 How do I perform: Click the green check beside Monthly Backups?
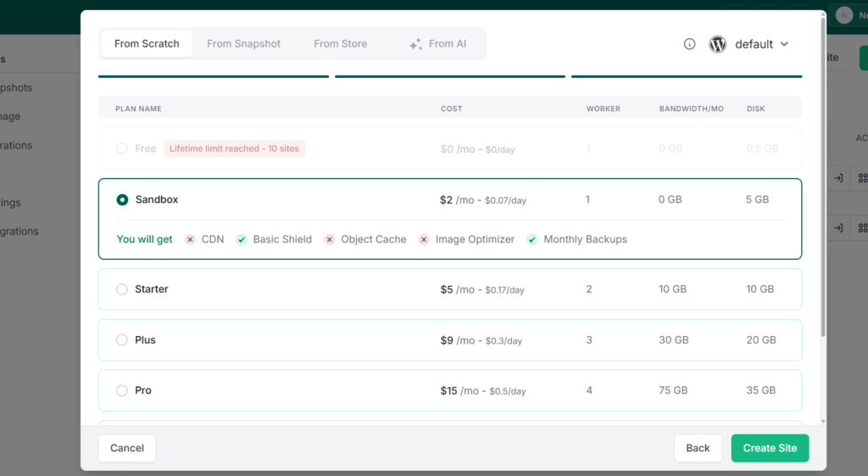(x=532, y=239)
